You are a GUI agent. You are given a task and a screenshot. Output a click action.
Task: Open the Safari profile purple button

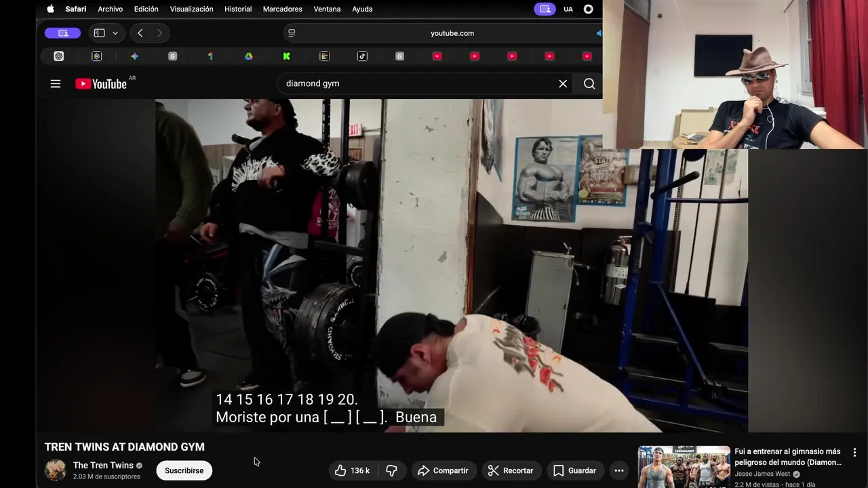click(x=62, y=33)
